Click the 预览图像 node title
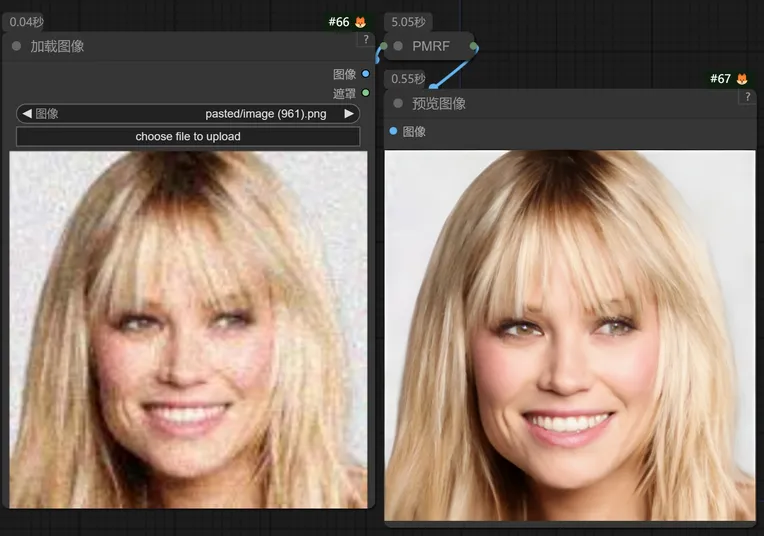The width and height of the screenshot is (764, 536). 439,103
